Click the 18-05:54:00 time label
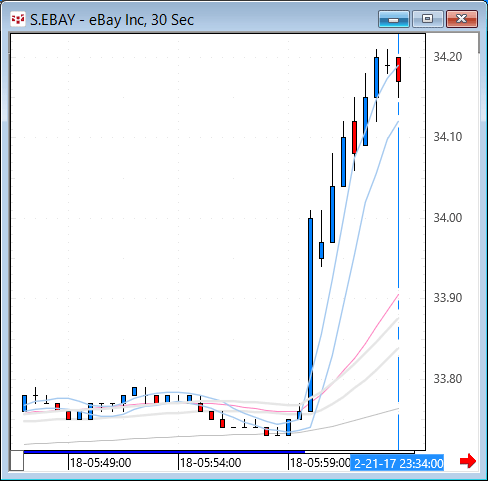 click(210, 463)
